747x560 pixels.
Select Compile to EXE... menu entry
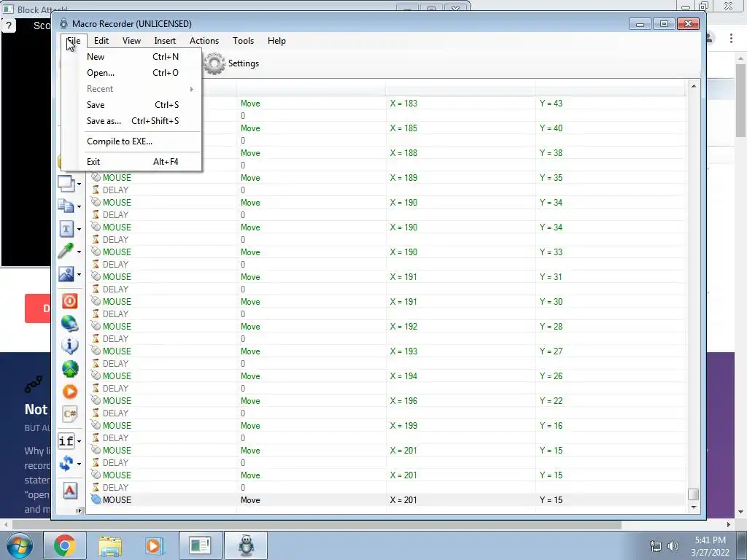coord(133,141)
